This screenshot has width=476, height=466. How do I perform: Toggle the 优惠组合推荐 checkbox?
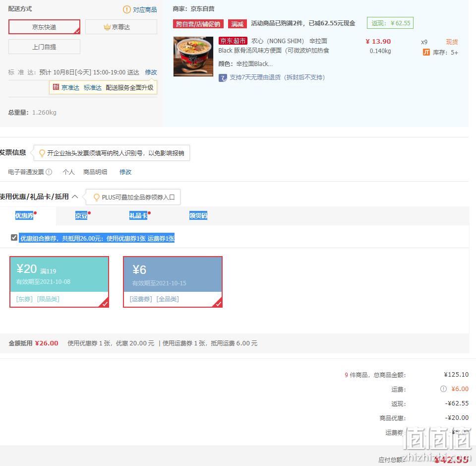click(x=14, y=238)
